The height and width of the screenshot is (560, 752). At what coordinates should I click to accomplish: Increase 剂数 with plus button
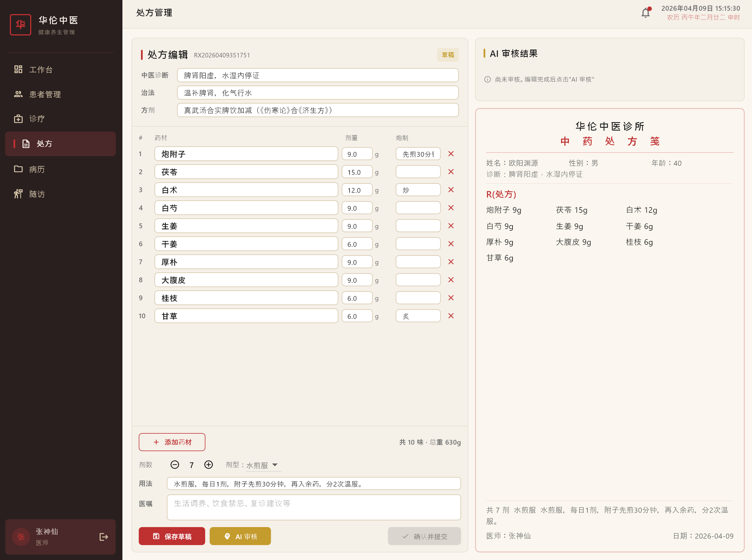pyautogui.click(x=209, y=465)
